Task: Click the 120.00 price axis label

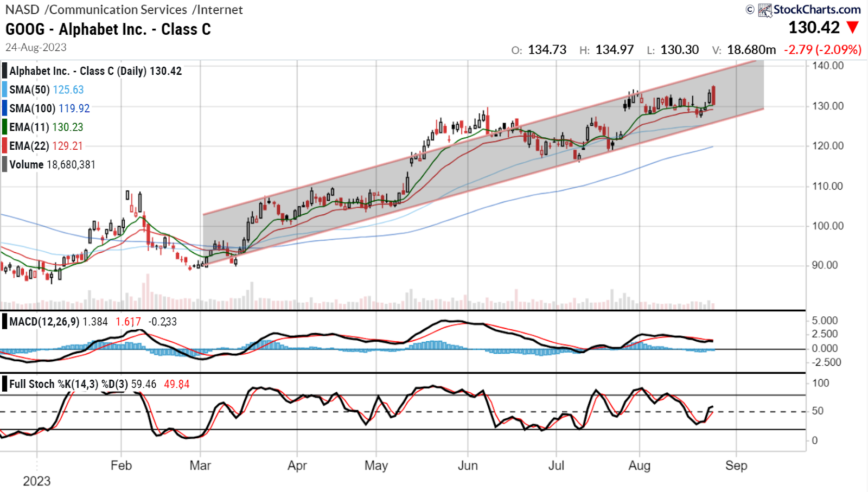Action: 827,146
